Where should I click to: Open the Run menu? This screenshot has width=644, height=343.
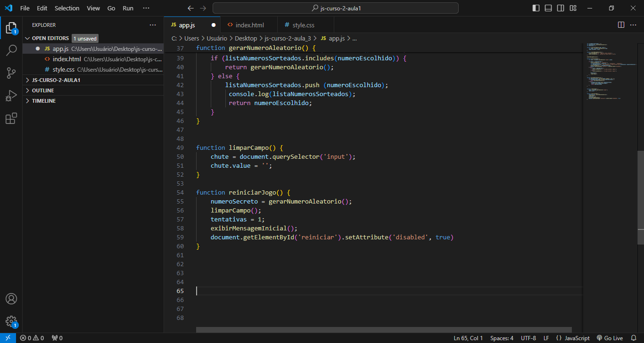(128, 8)
